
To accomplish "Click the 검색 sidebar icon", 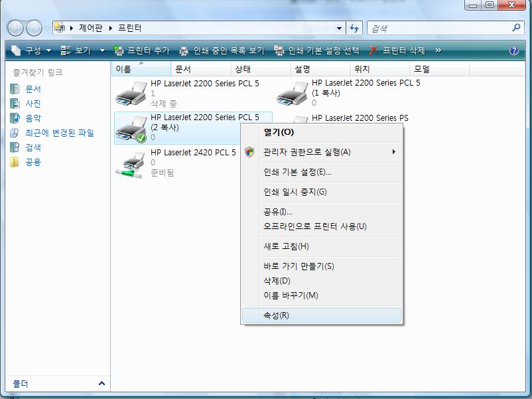I will tap(15, 147).
